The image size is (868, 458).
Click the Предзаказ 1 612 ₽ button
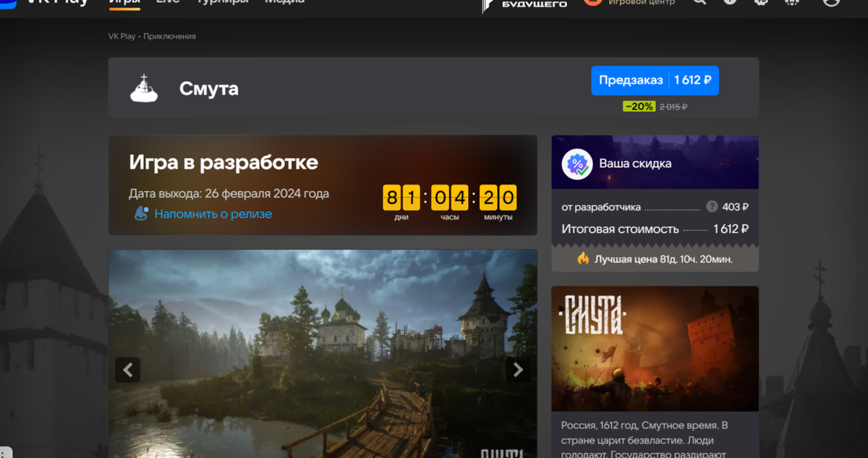point(655,80)
